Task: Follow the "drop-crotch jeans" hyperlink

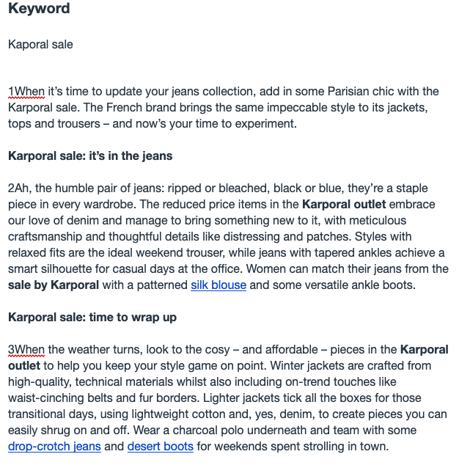Action: [54, 446]
